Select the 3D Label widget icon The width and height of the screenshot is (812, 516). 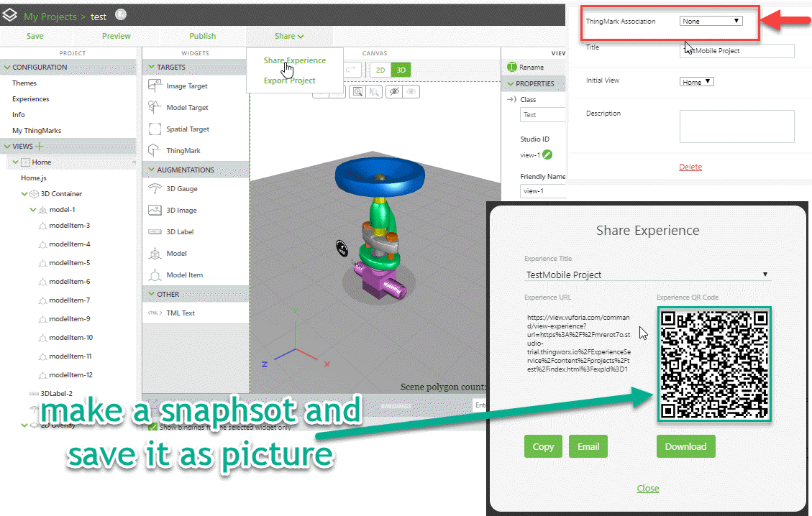click(155, 232)
